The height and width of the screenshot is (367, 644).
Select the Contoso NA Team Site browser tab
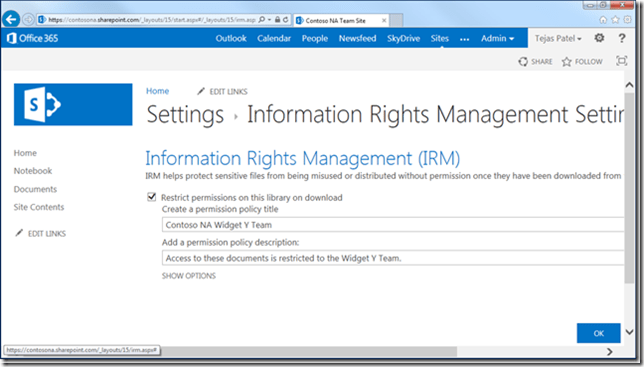(341, 20)
